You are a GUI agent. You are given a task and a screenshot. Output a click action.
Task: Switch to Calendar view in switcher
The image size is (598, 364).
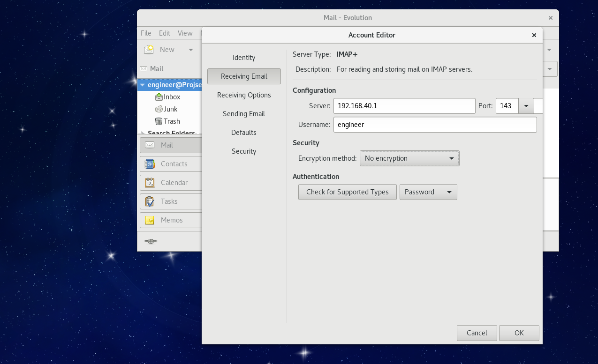(x=171, y=183)
